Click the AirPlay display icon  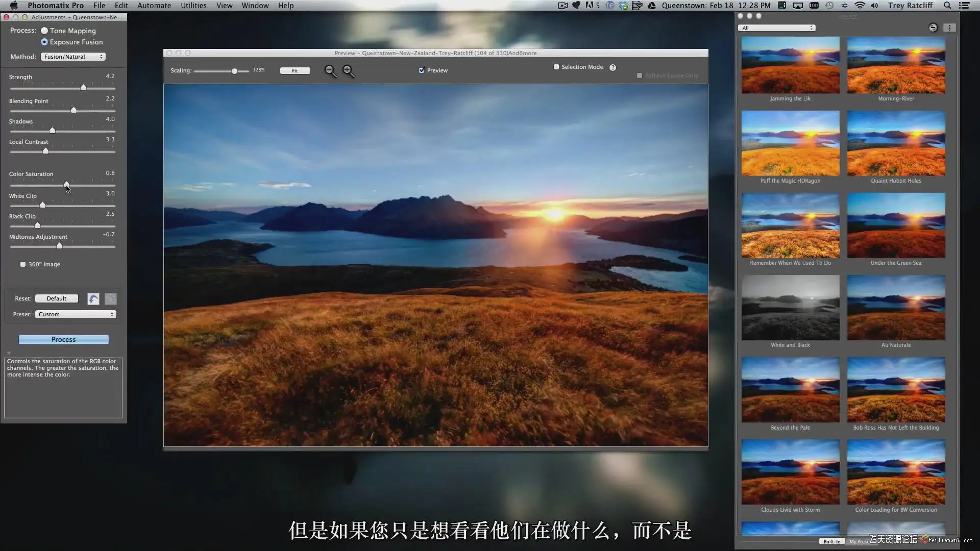pos(798,6)
